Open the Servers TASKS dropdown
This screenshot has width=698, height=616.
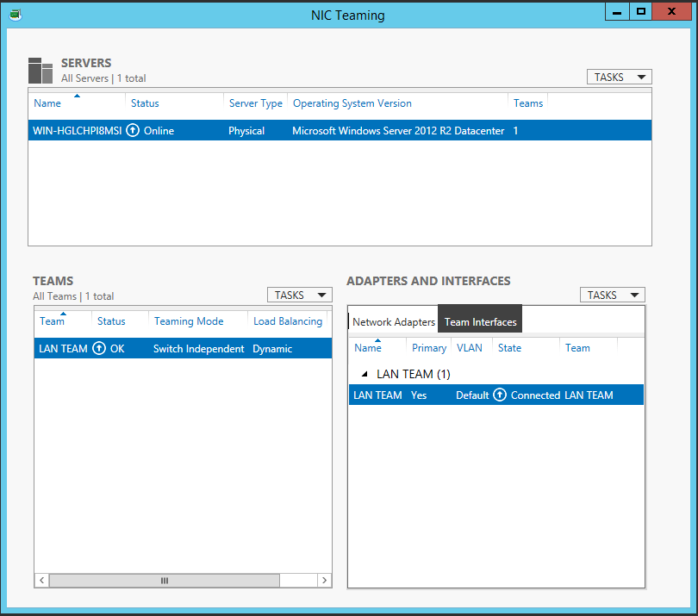[x=620, y=77]
